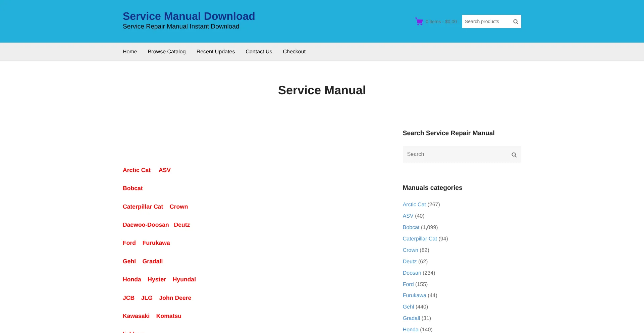
Task: Click into the sidebar Search box
Action: click(456, 154)
